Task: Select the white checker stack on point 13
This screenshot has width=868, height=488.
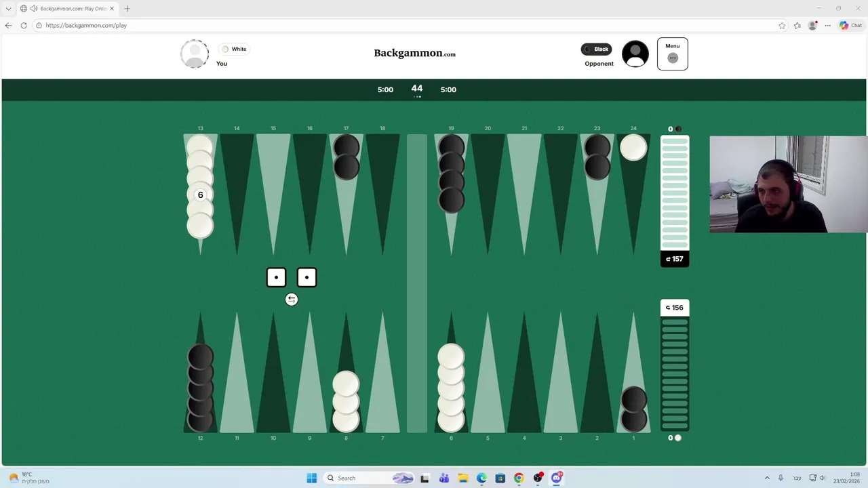Action: click(200, 187)
